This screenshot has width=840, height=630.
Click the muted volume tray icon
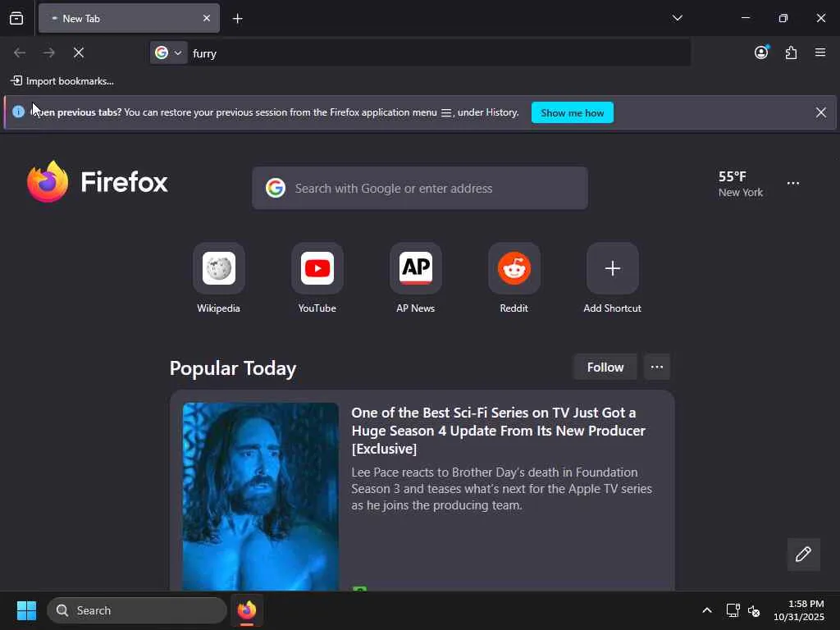pos(754,610)
